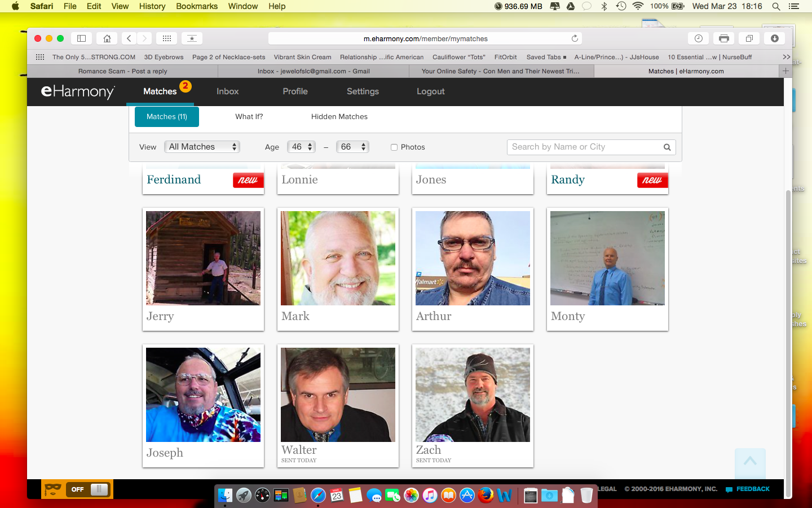
Task: Print the page using printer icon
Action: click(x=724, y=38)
